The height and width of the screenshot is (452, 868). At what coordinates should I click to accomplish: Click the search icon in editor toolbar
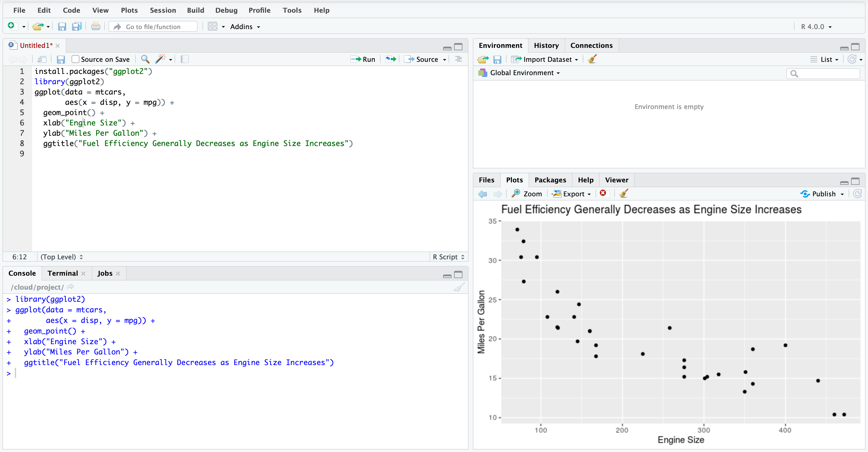coord(145,59)
